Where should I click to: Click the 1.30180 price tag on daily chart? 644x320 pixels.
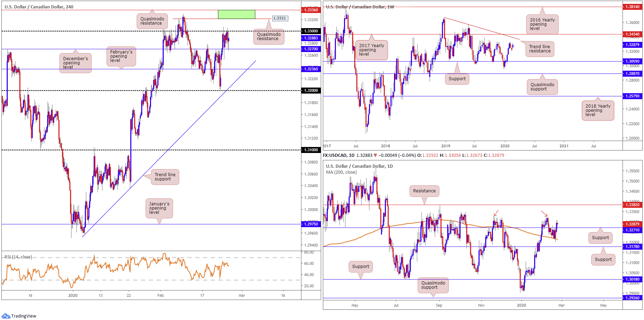[632, 279]
